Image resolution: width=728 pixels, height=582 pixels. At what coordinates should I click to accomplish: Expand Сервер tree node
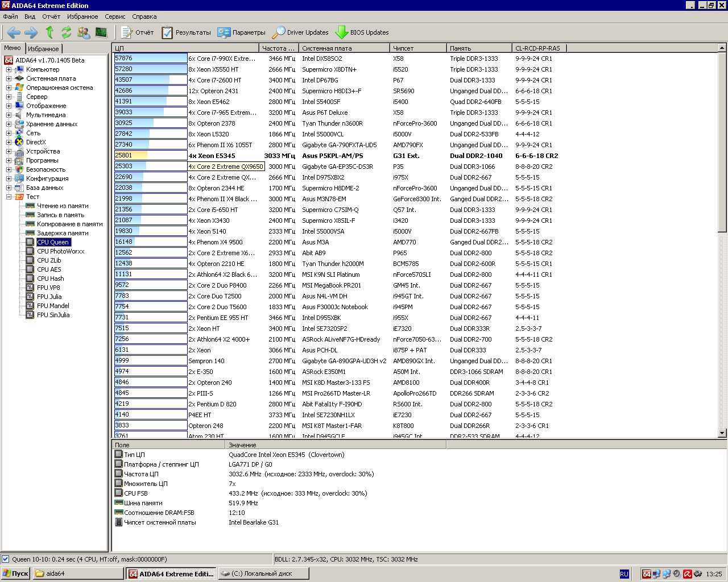(x=9, y=97)
